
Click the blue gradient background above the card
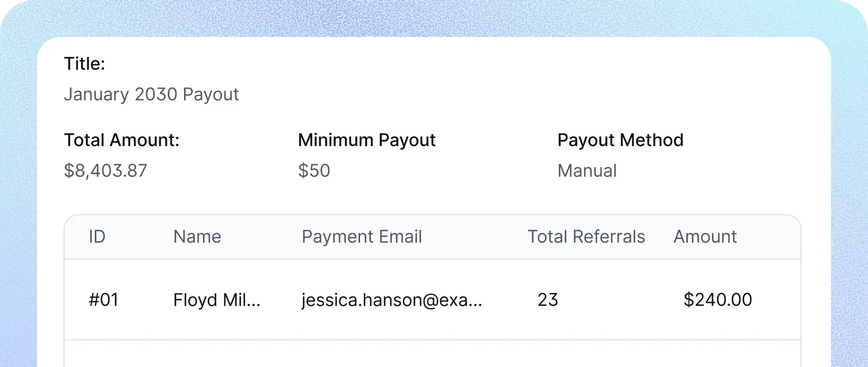coord(427,18)
